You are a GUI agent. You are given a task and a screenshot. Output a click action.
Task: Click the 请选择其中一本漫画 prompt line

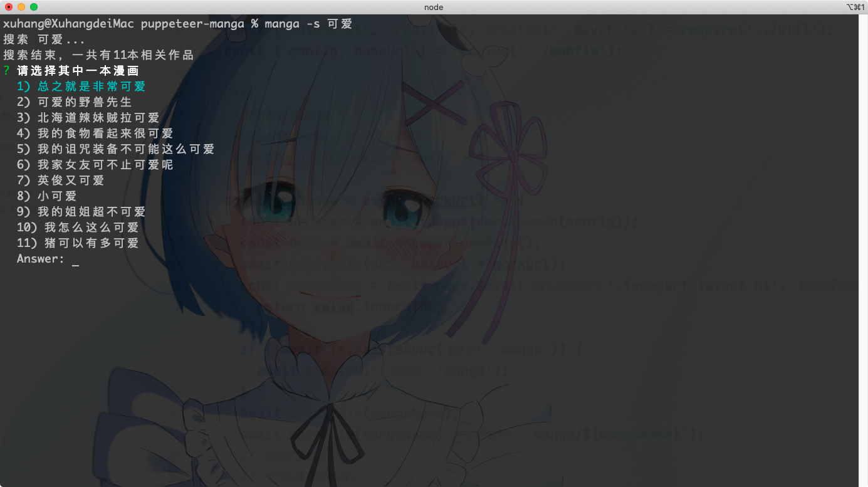pos(70,71)
